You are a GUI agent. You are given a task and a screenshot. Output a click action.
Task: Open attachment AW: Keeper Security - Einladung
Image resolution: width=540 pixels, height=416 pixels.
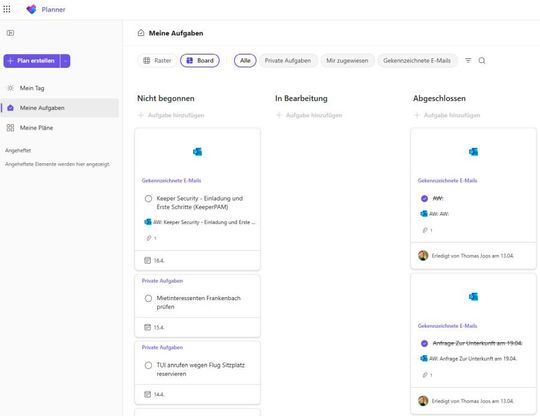(x=200, y=222)
